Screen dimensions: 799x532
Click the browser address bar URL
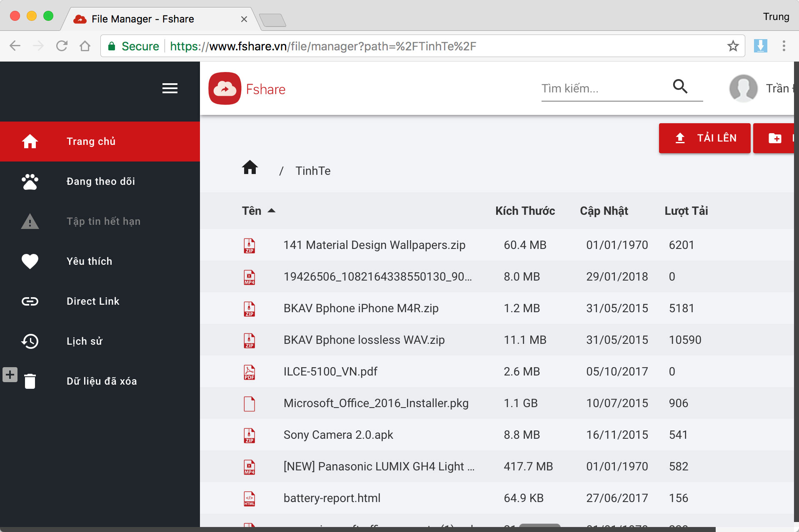(323, 46)
